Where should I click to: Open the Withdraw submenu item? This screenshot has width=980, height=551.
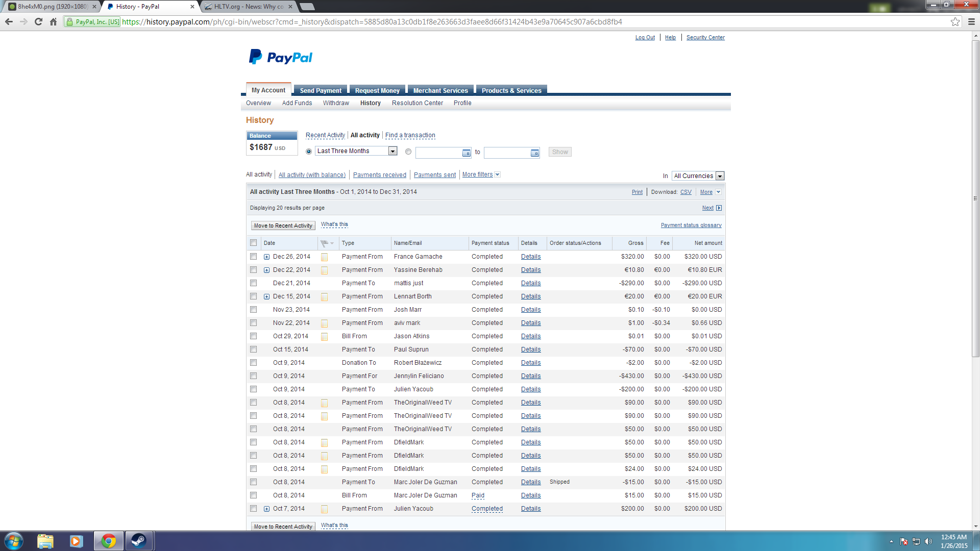(x=336, y=103)
